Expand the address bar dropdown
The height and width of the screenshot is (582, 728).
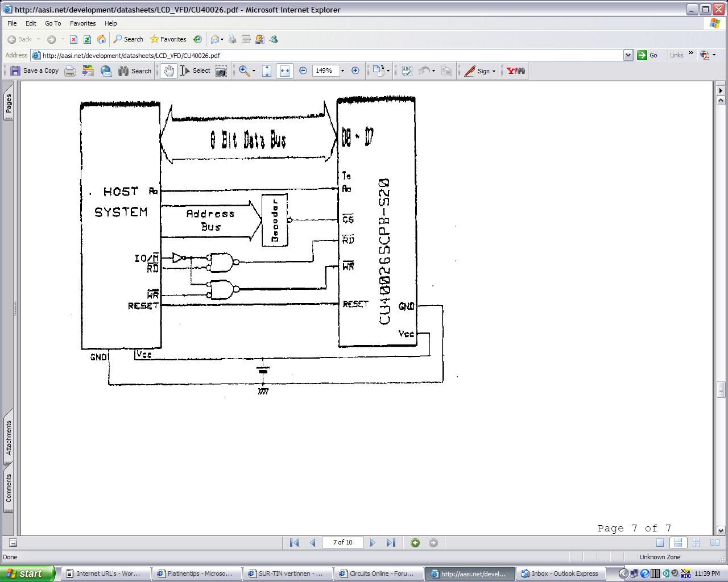[x=628, y=55]
